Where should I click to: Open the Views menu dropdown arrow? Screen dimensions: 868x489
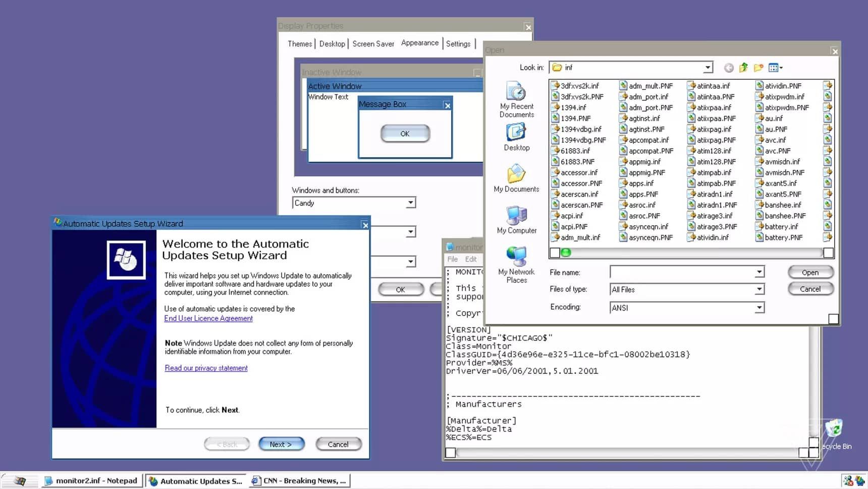pyautogui.click(x=780, y=67)
